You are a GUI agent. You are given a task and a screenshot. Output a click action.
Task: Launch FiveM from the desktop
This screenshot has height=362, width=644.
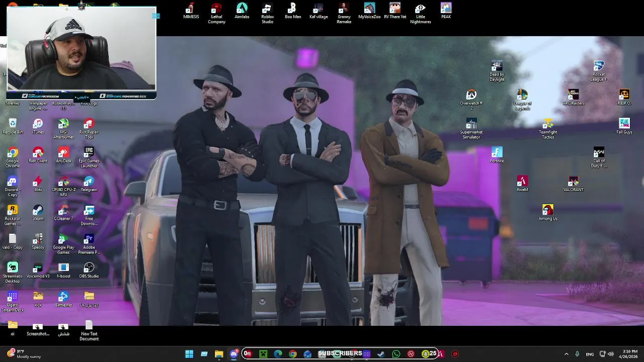point(522,184)
